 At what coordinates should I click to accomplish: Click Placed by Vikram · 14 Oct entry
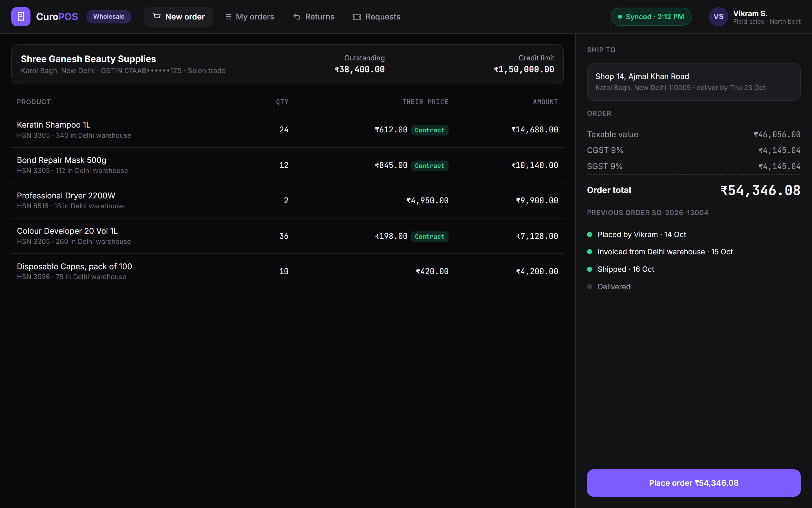click(641, 235)
